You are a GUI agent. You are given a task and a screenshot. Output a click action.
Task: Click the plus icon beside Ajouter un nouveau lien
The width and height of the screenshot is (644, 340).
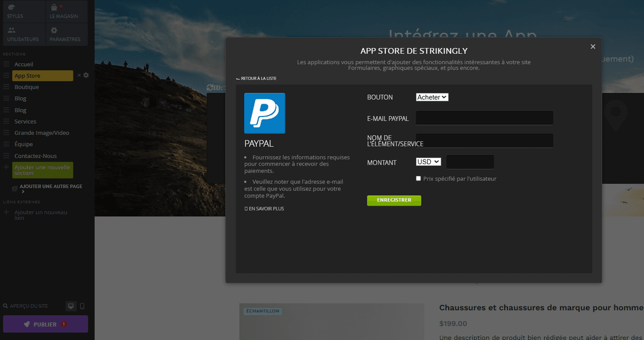(x=6, y=213)
